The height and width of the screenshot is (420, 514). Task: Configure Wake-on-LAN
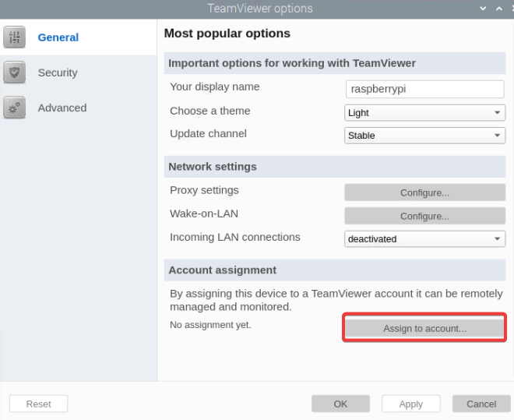pos(424,216)
